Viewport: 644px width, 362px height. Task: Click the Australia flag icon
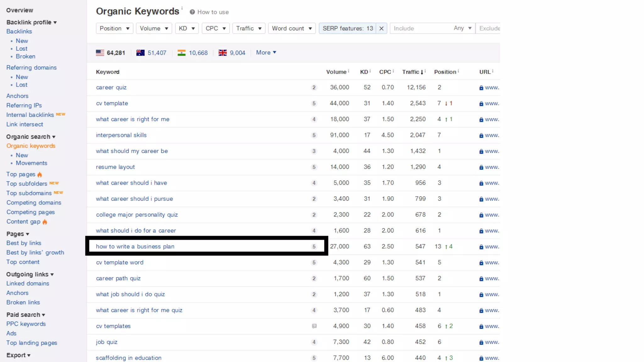(x=140, y=53)
